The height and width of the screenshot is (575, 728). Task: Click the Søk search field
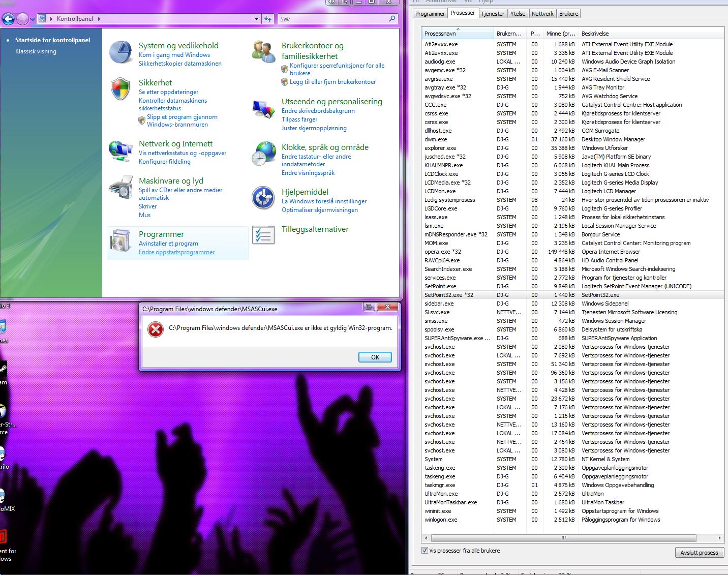click(x=333, y=19)
